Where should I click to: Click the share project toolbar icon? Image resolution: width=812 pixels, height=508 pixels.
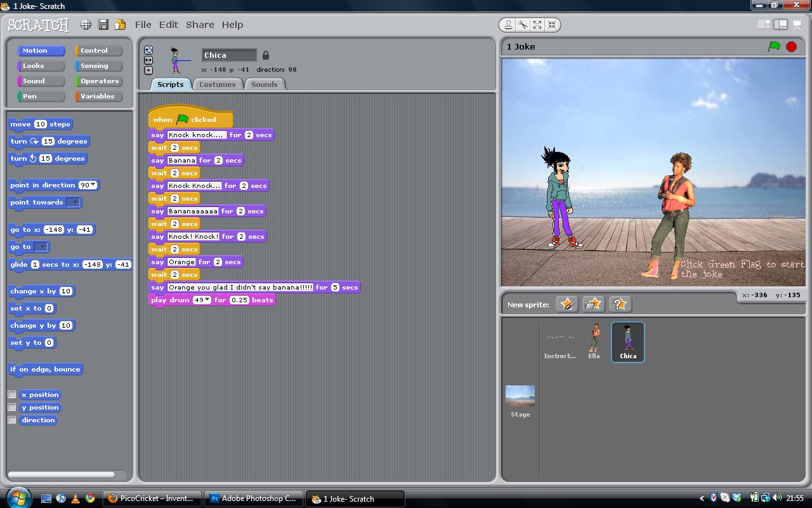tap(119, 25)
